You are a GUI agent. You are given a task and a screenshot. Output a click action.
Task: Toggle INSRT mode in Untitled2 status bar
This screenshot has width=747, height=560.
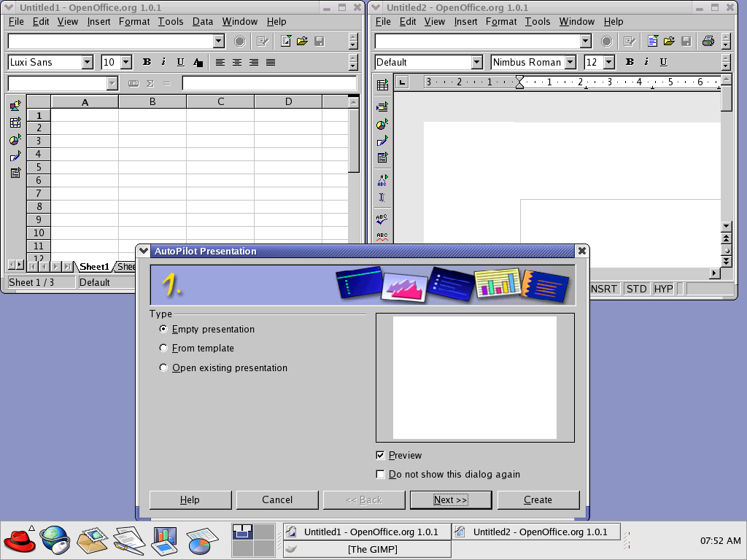coord(604,289)
